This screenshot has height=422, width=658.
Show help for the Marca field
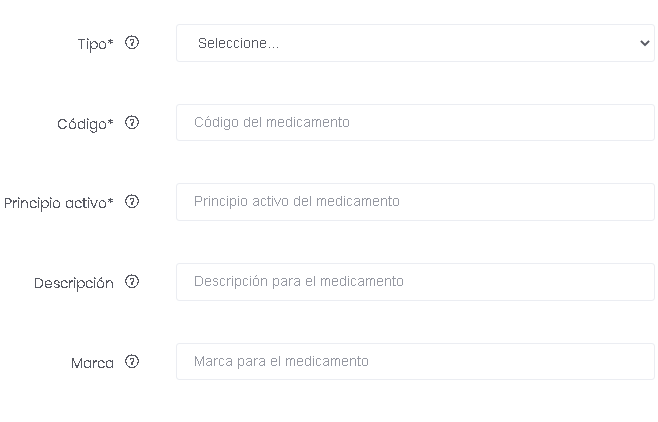(x=132, y=362)
